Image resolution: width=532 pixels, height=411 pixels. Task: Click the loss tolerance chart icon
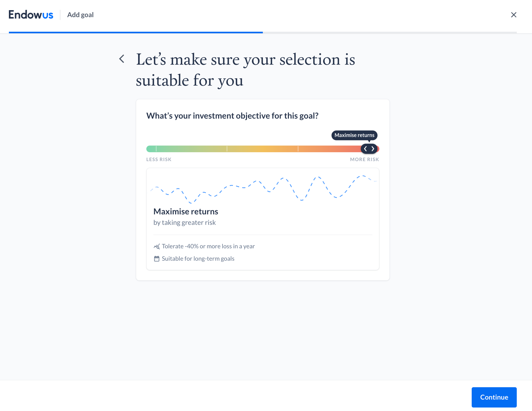pyautogui.click(x=156, y=246)
